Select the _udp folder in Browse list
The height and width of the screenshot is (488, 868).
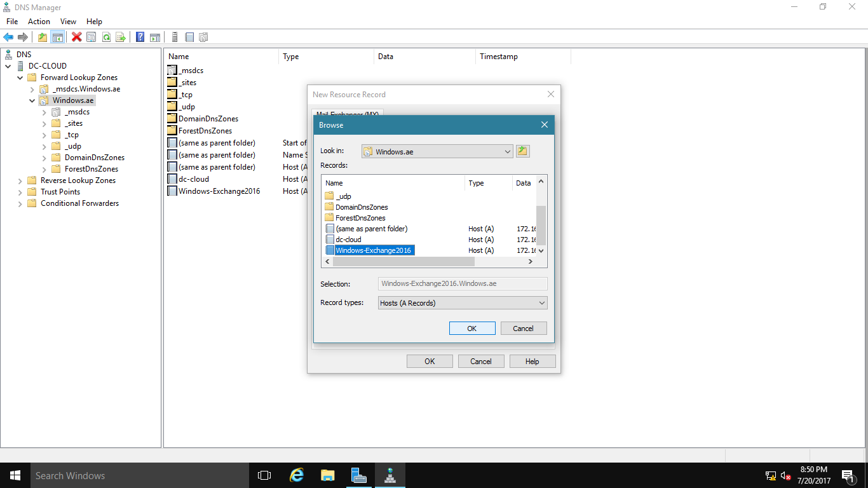click(344, 196)
